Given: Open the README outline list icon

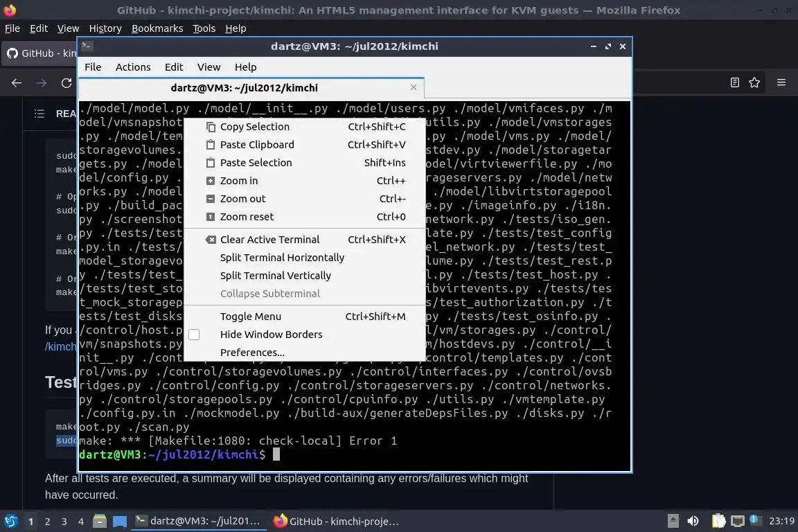Looking at the screenshot, I should 39,114.
